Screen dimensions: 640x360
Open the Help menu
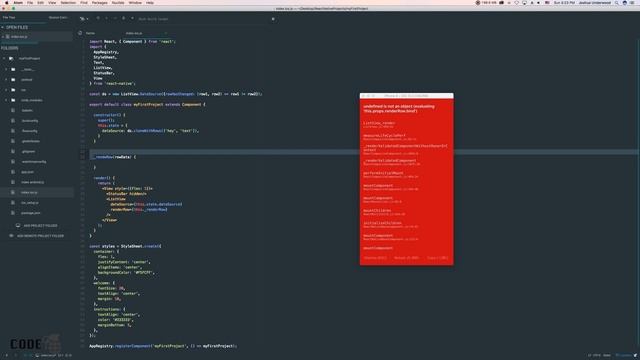pyautogui.click(x=150, y=2)
